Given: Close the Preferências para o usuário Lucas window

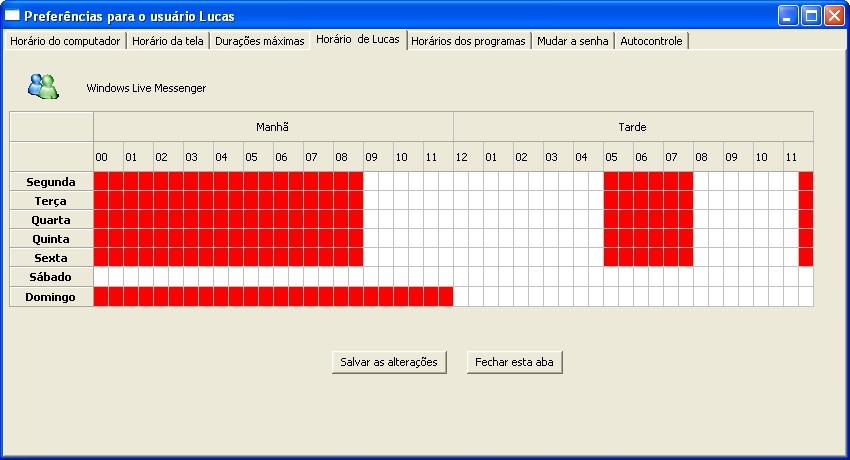Looking at the screenshot, I should pos(835,16).
